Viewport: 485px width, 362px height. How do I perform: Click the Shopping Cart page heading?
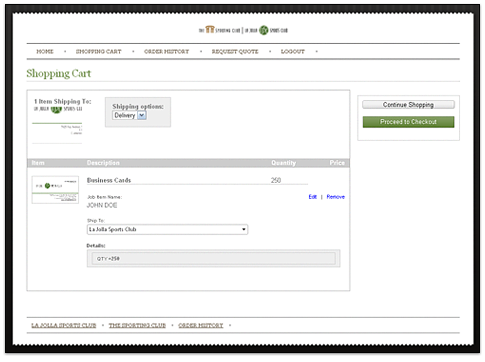[59, 73]
